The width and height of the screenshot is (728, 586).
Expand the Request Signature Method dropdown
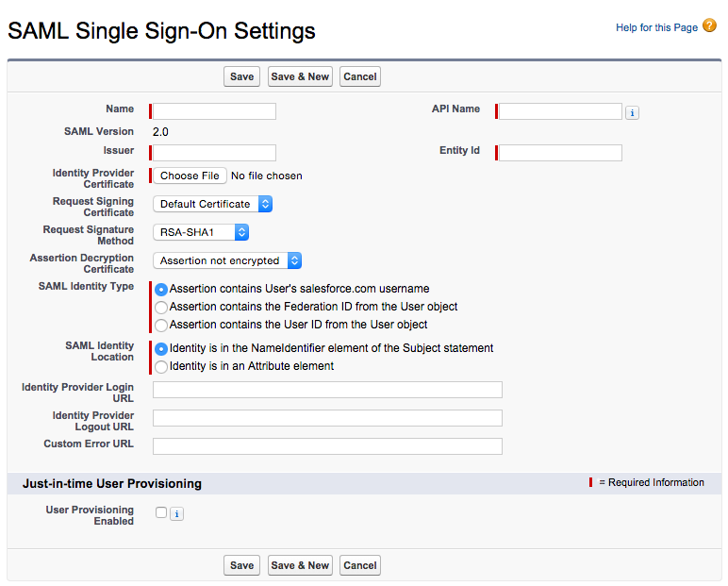201,232
